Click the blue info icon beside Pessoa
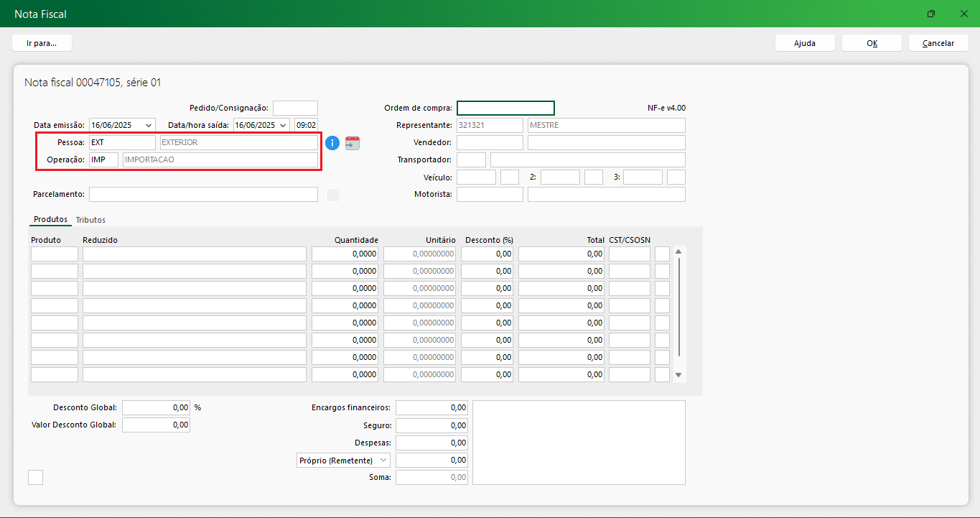 tap(332, 143)
